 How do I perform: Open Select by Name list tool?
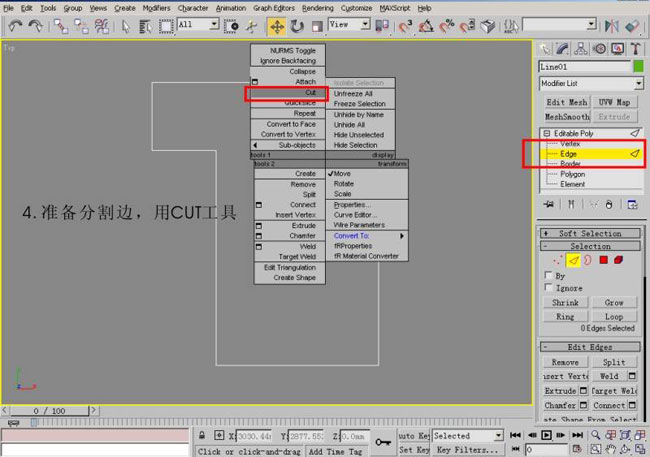pos(145,27)
